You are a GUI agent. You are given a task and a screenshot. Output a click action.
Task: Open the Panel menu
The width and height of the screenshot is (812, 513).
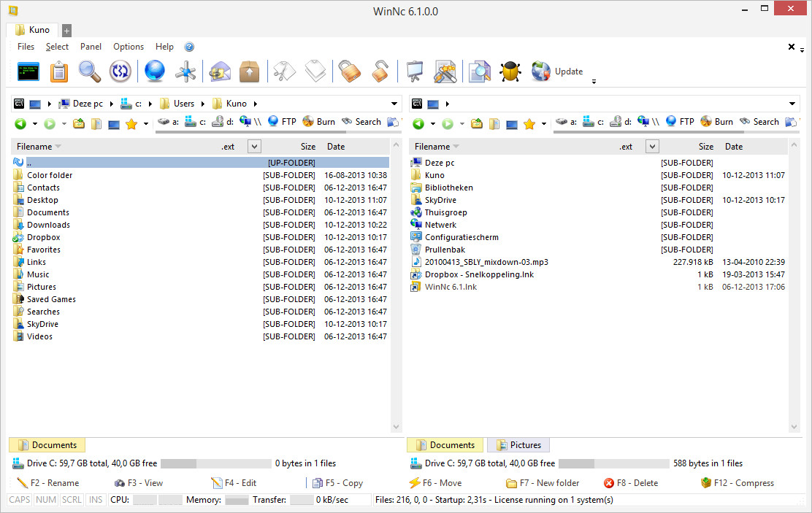pyautogui.click(x=91, y=47)
